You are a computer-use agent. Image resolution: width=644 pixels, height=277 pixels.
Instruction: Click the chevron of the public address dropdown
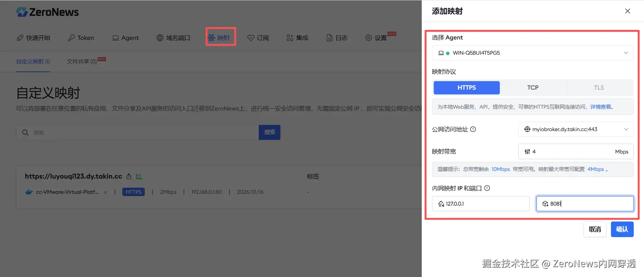pyautogui.click(x=626, y=129)
